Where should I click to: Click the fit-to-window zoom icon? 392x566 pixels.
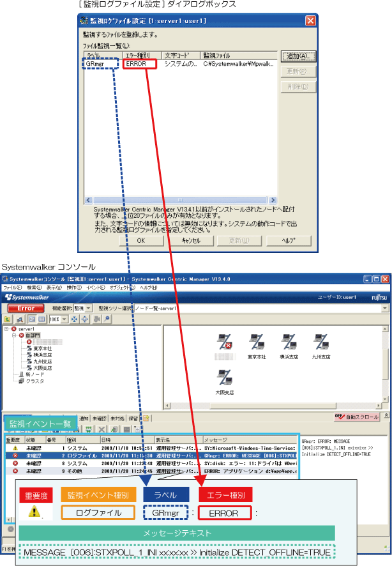coord(74,319)
